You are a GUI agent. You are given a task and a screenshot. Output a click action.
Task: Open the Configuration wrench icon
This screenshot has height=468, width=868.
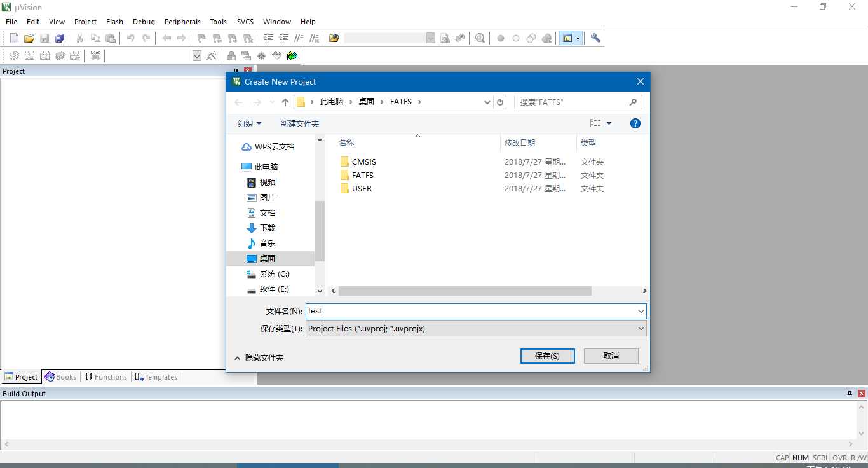(x=595, y=38)
